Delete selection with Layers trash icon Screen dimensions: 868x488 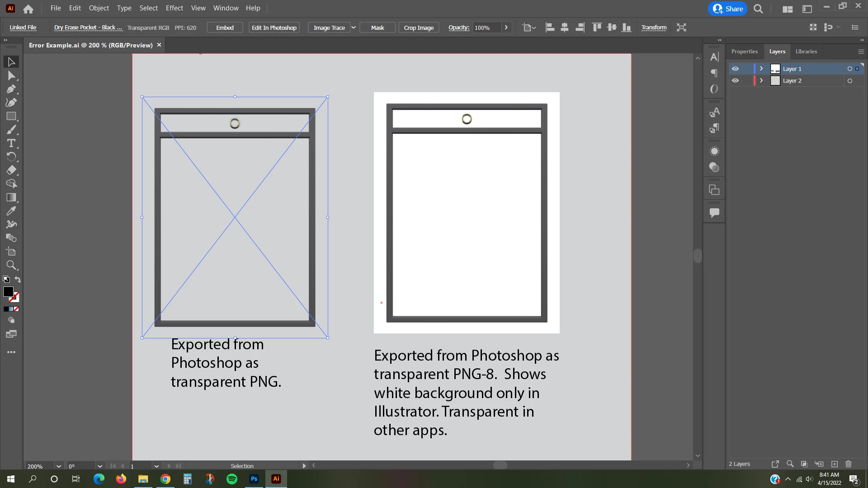click(849, 464)
